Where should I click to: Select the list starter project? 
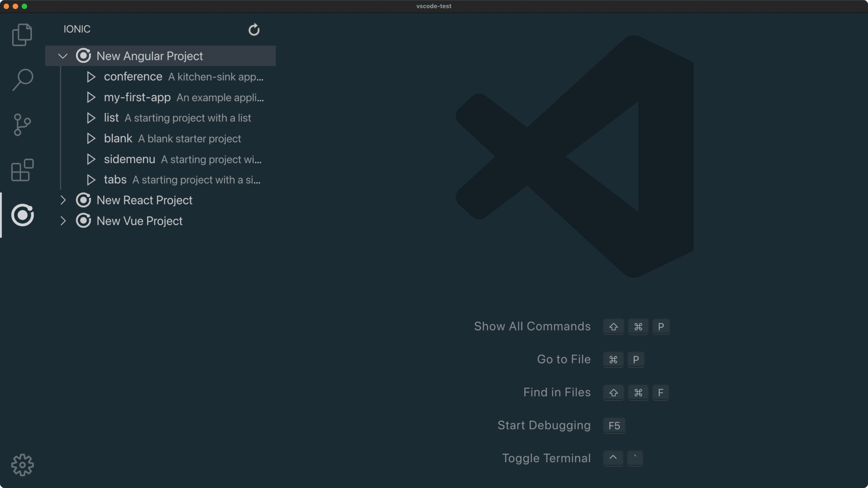(x=111, y=118)
